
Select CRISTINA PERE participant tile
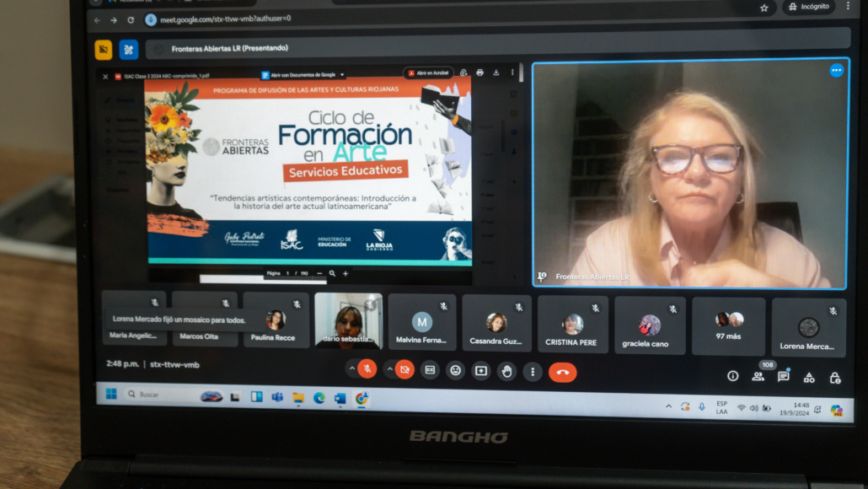coord(572,325)
